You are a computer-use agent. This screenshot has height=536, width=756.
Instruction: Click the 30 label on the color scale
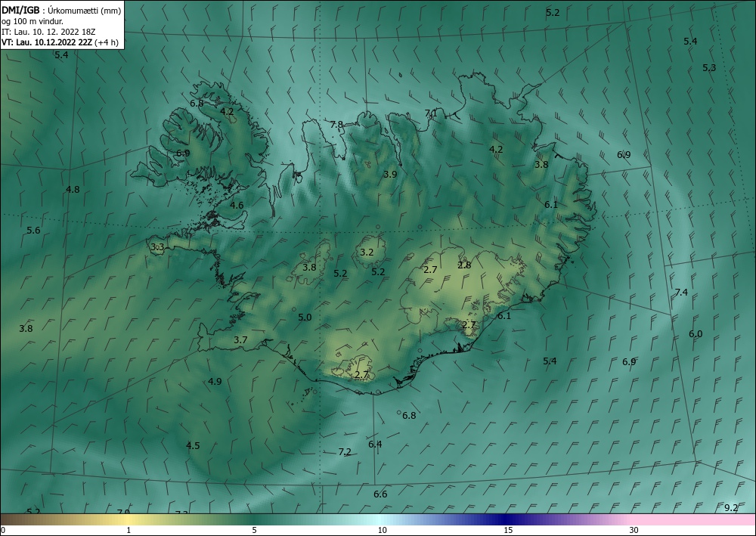[634, 530]
